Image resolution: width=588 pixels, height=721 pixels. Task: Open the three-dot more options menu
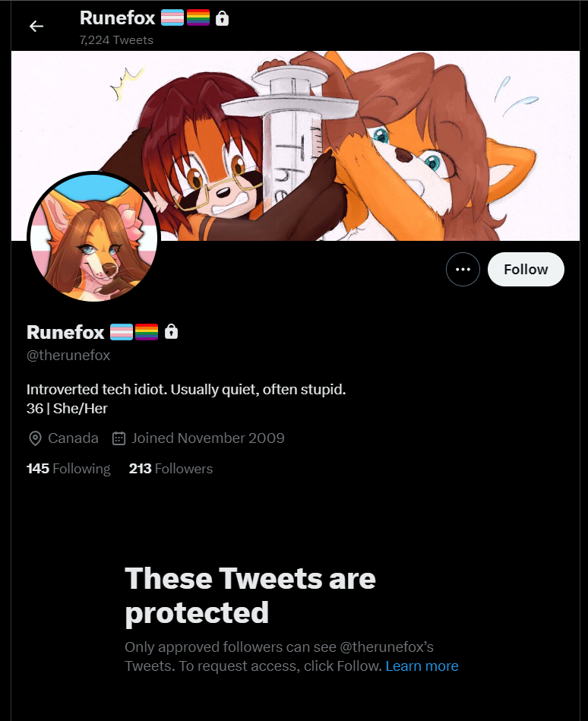tap(463, 270)
